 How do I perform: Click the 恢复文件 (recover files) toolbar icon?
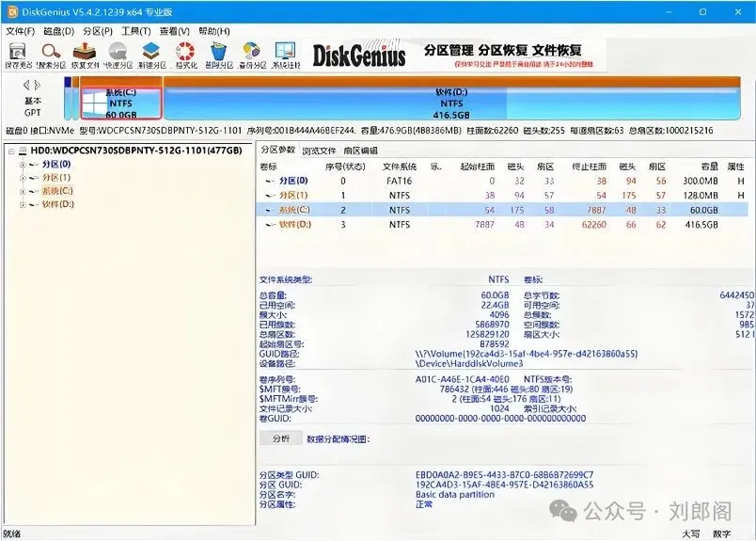85,51
